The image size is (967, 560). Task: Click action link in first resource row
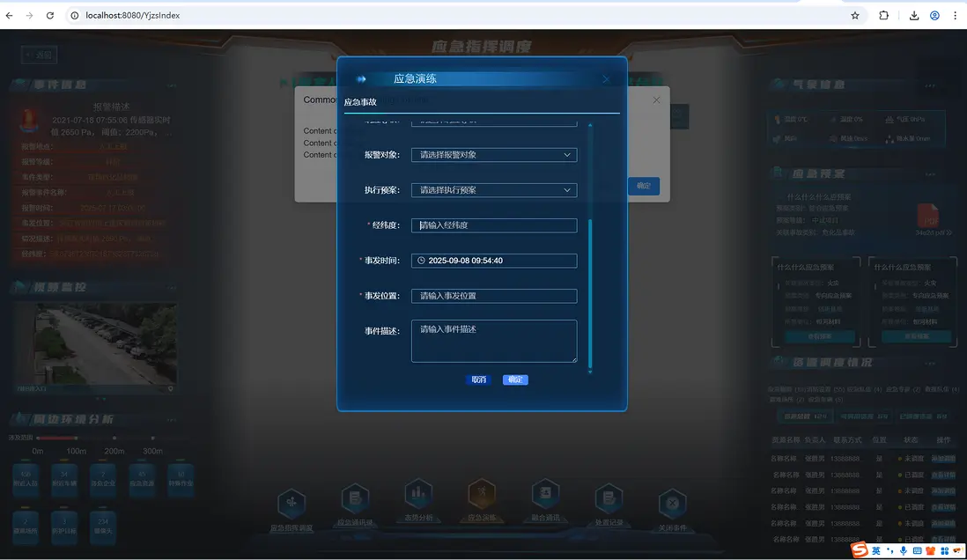(943, 459)
